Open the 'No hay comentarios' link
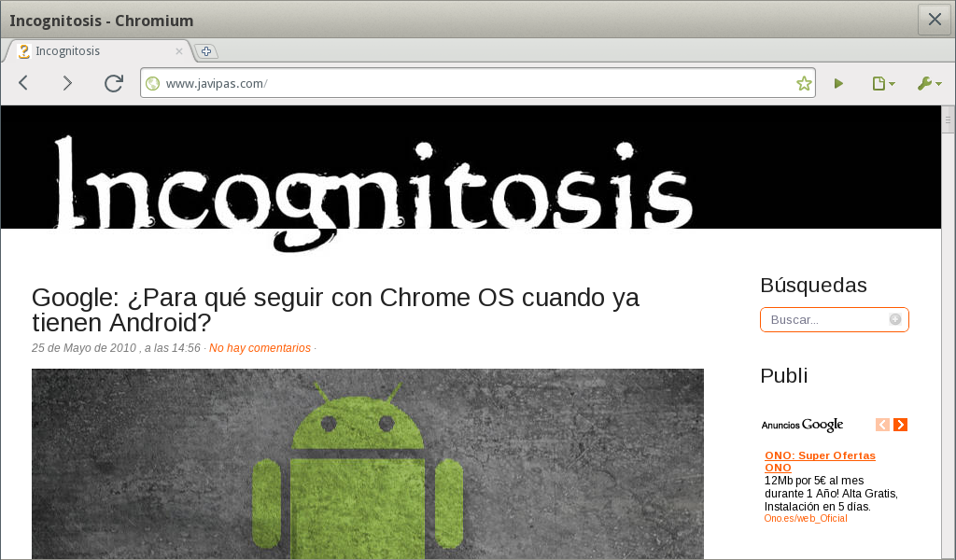956x560 pixels. (260, 348)
